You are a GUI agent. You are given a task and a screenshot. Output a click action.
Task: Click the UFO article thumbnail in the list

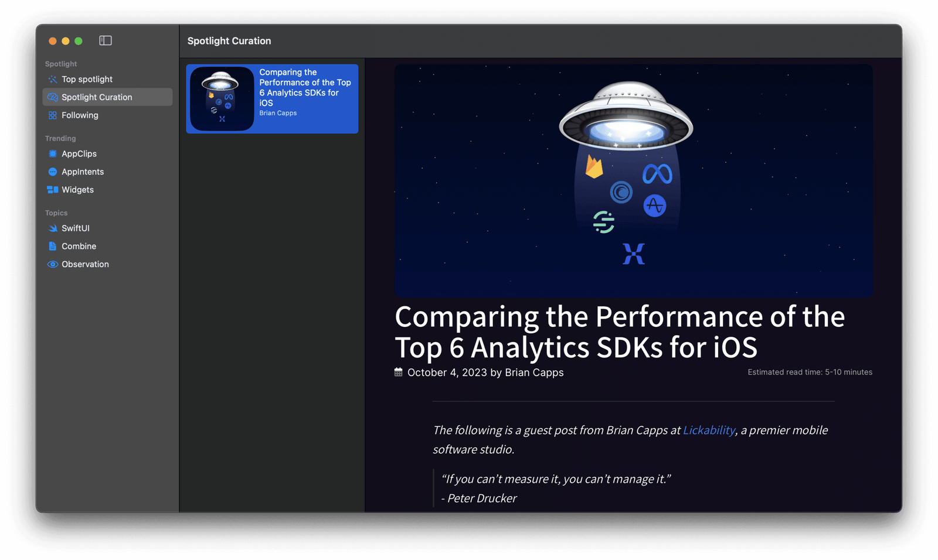click(221, 98)
